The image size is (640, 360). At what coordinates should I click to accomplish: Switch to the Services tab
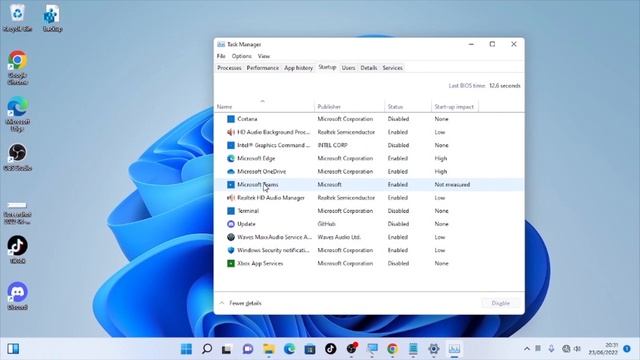[x=393, y=68]
